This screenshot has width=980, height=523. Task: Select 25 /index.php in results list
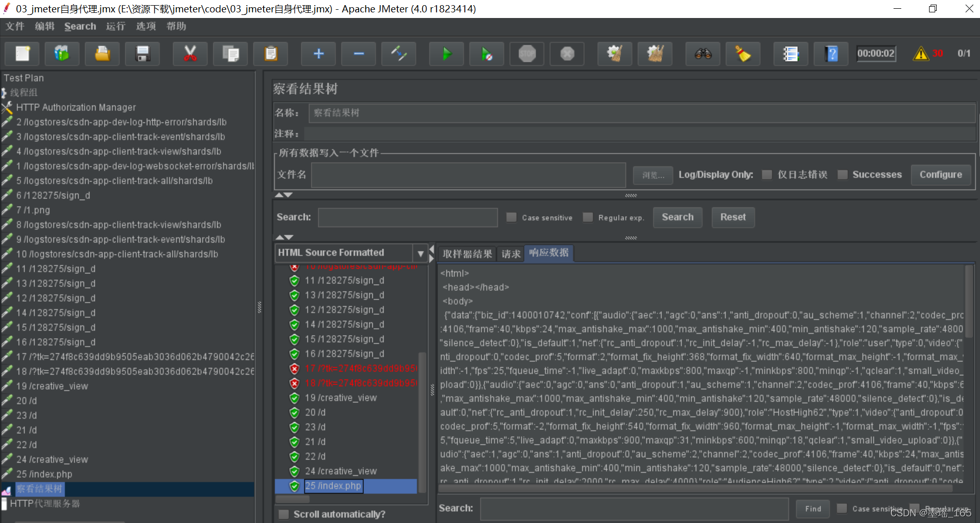(x=334, y=486)
